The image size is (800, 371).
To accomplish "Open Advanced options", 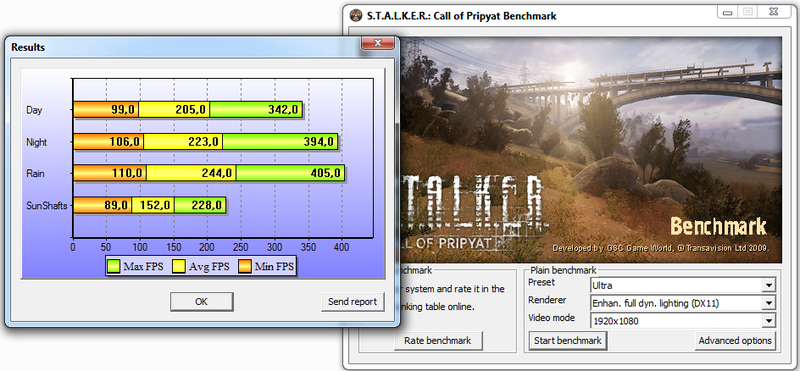I will [x=735, y=340].
